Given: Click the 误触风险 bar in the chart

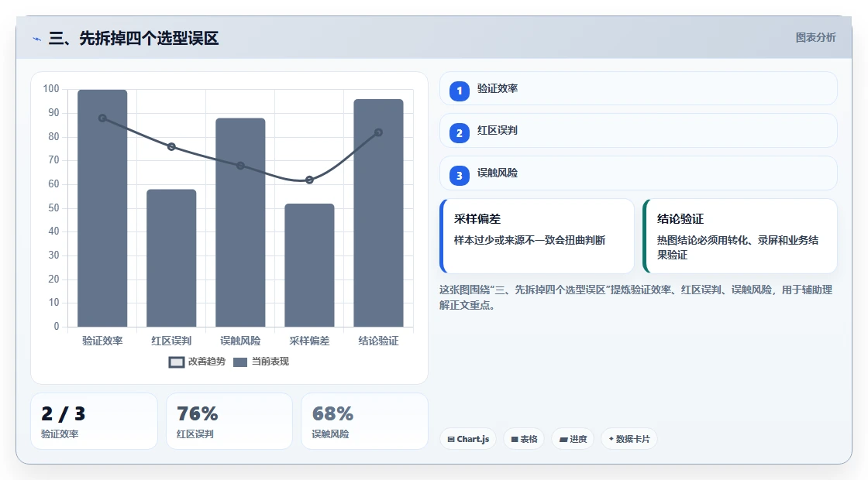Looking at the screenshot, I should click(240, 222).
